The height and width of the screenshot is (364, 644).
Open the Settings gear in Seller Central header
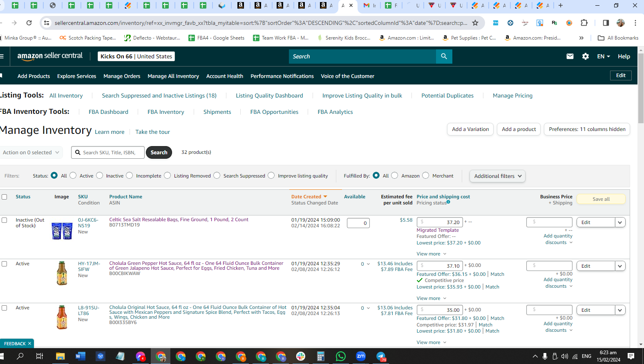point(586,56)
